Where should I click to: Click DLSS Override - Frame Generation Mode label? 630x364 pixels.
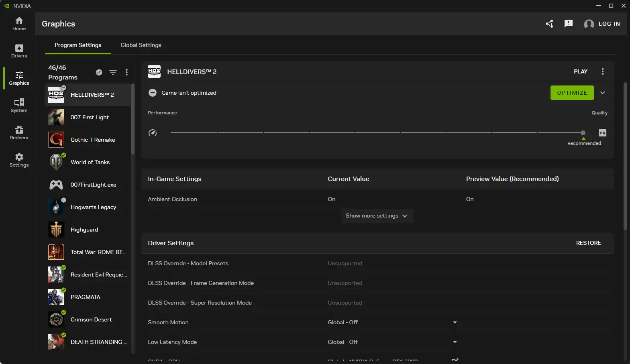tap(201, 283)
